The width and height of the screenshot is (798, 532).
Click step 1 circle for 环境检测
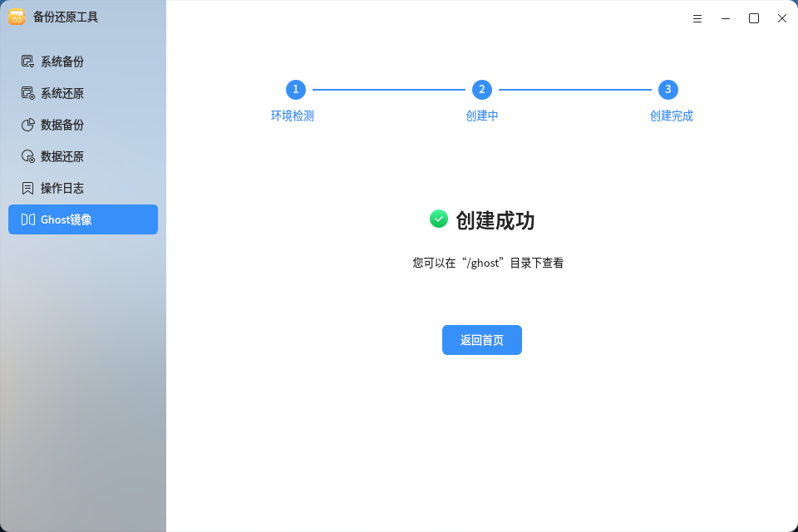point(296,90)
